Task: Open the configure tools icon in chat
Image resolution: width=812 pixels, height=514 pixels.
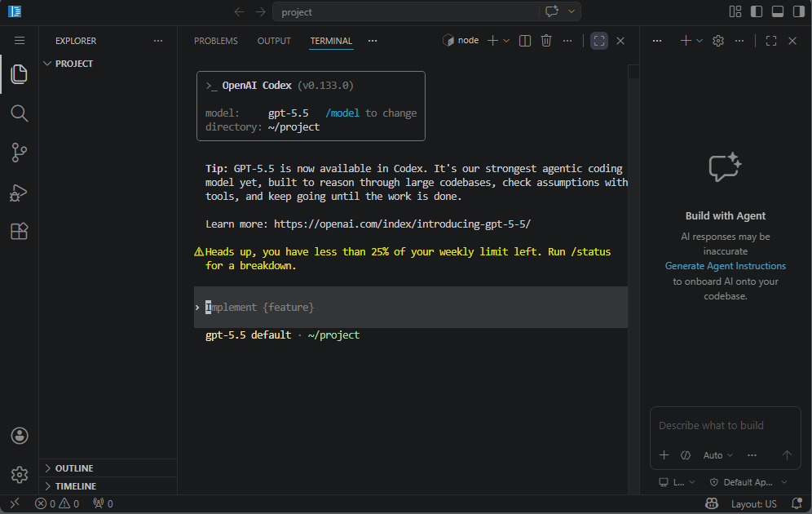Action: (686, 455)
